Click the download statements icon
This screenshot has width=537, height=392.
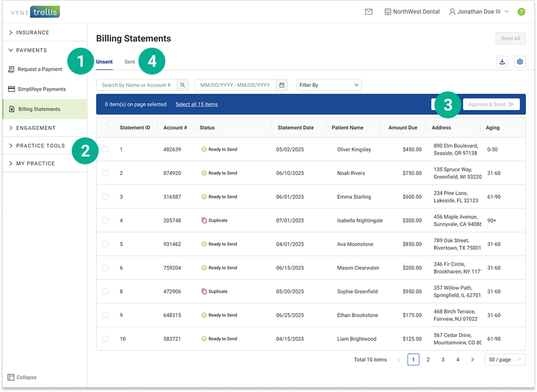(502, 62)
